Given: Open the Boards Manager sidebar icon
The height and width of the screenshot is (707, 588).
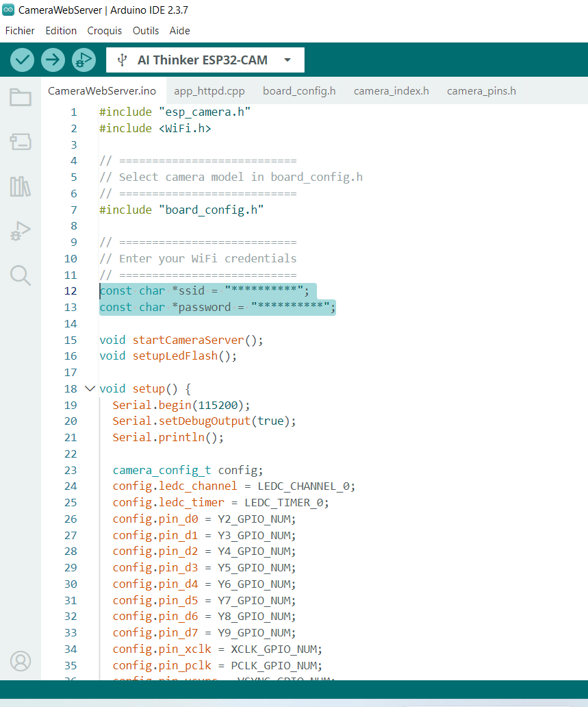Looking at the screenshot, I should [21, 142].
